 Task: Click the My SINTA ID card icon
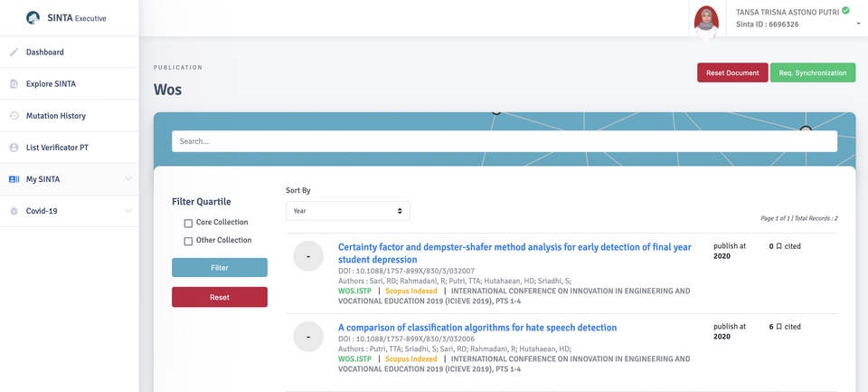(14, 179)
